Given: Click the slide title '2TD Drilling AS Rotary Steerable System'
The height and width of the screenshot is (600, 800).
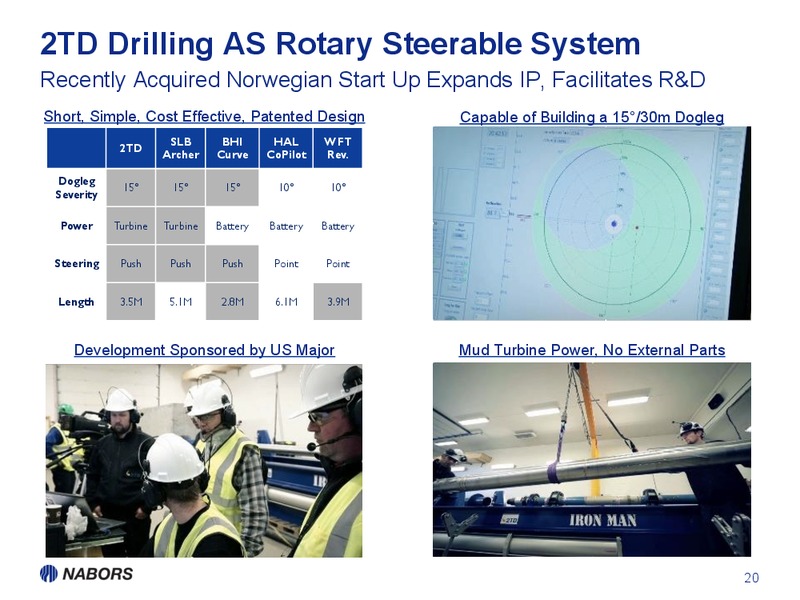Looking at the screenshot, I should (340, 43).
